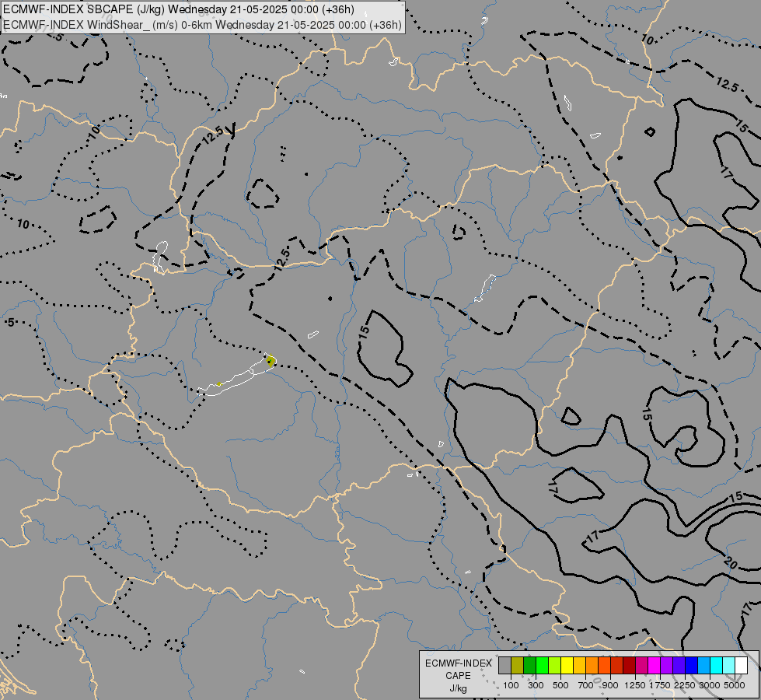
Task: Select the pure yellow legend swatch
Action: (x=567, y=665)
